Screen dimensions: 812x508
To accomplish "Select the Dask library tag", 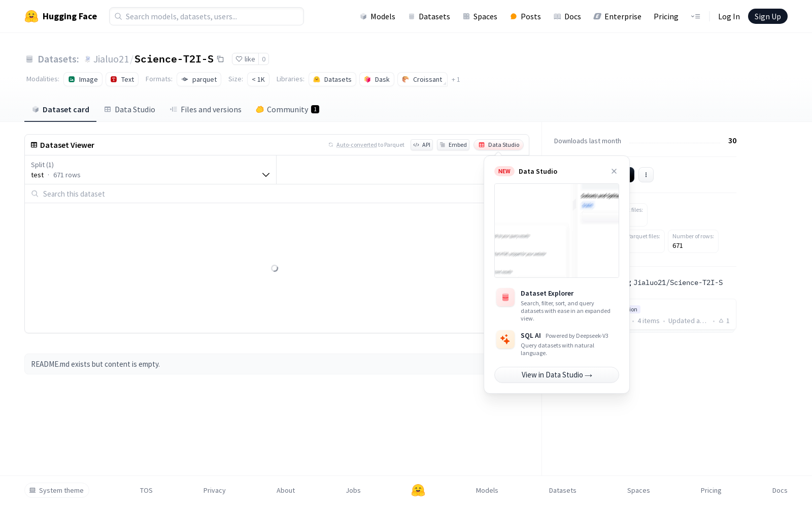I will click(377, 79).
